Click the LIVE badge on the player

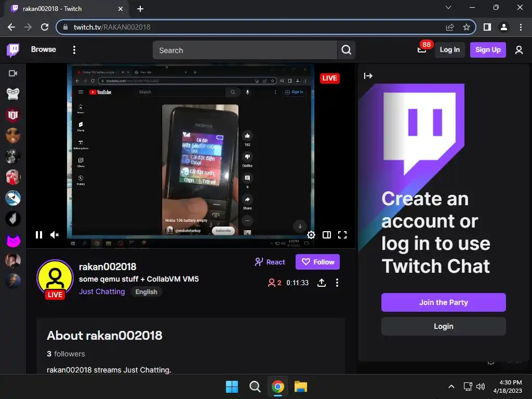point(329,78)
